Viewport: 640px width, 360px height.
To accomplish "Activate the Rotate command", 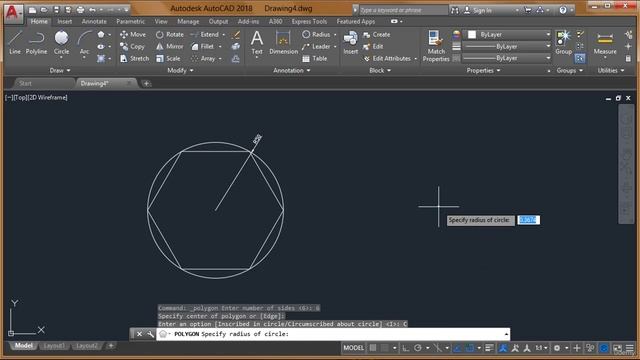I will coord(170,35).
